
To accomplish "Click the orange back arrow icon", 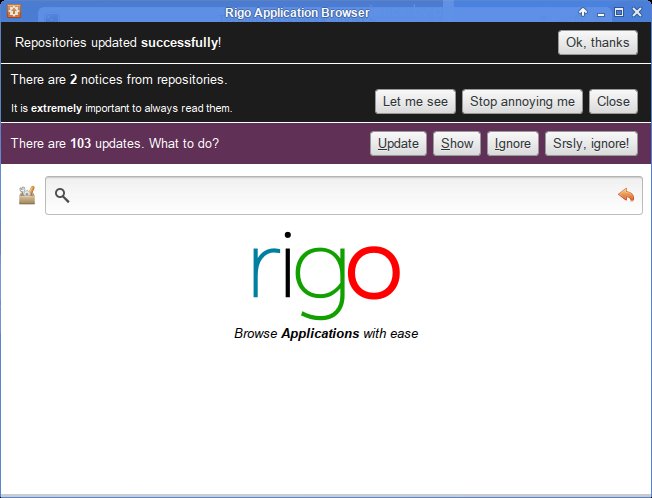I will click(x=626, y=195).
